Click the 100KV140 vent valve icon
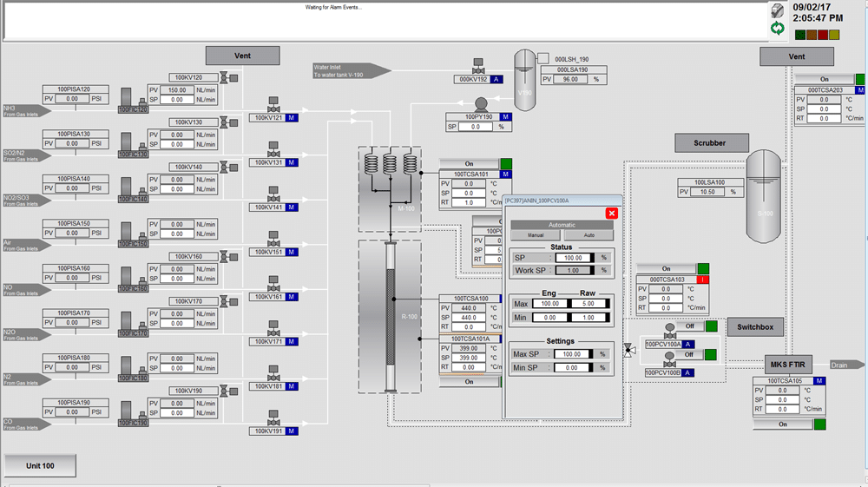 coord(228,168)
